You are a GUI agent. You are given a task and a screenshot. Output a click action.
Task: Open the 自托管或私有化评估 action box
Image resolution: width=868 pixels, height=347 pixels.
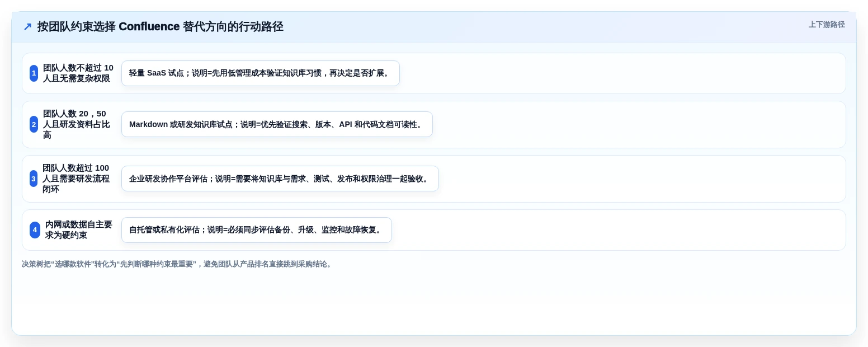257,230
